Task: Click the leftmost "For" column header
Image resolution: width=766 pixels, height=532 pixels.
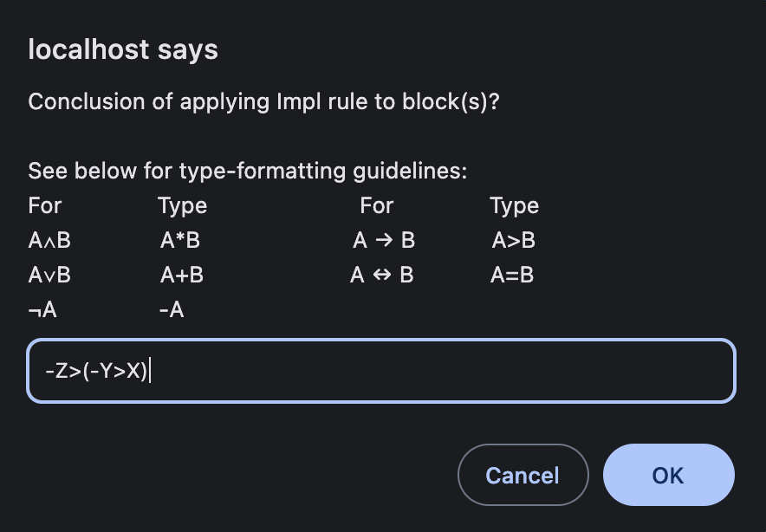Action: 45,205
